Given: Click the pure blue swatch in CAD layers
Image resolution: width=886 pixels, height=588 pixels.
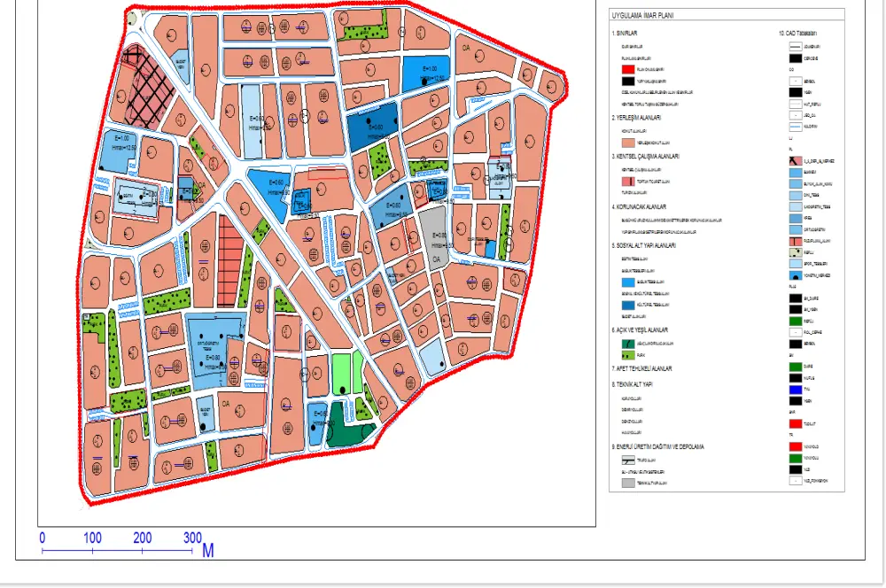Looking at the screenshot, I should tap(795, 390).
